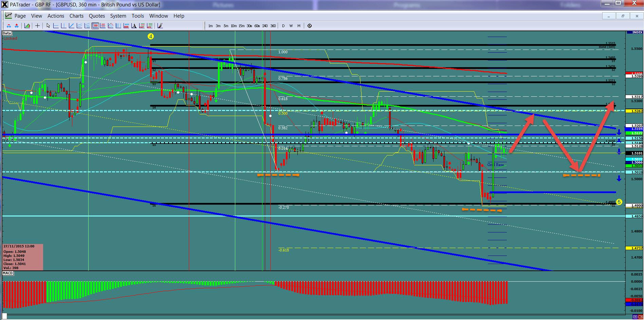Click the red-blue up arrows toolbar icon
The width and height of the screenshot is (644, 320).
pos(17,26)
